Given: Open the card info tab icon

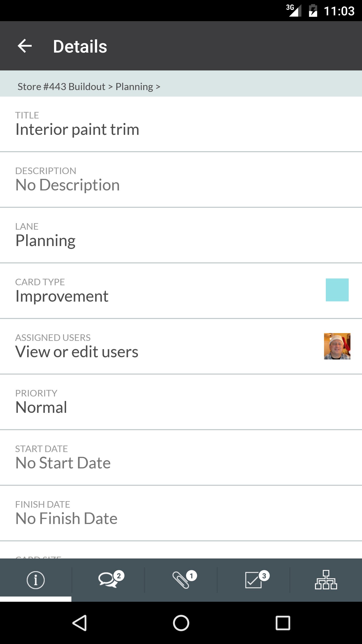Looking at the screenshot, I should 36,580.
